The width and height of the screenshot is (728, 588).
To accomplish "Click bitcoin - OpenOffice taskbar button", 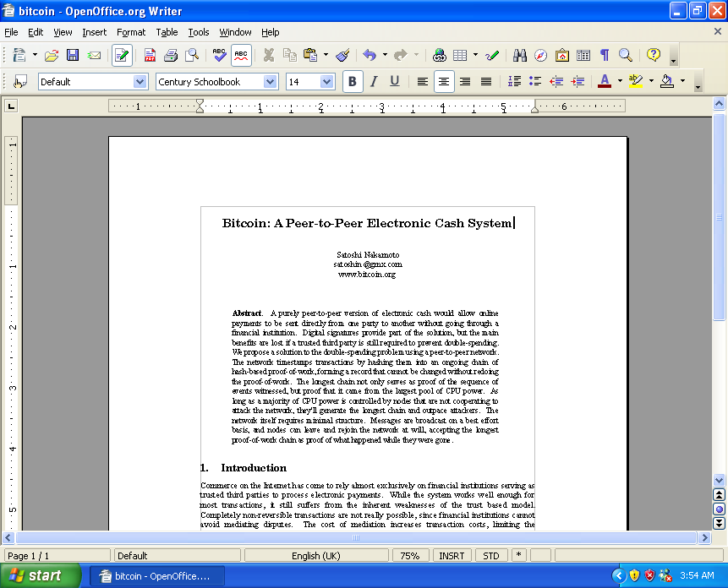I will pos(157,576).
